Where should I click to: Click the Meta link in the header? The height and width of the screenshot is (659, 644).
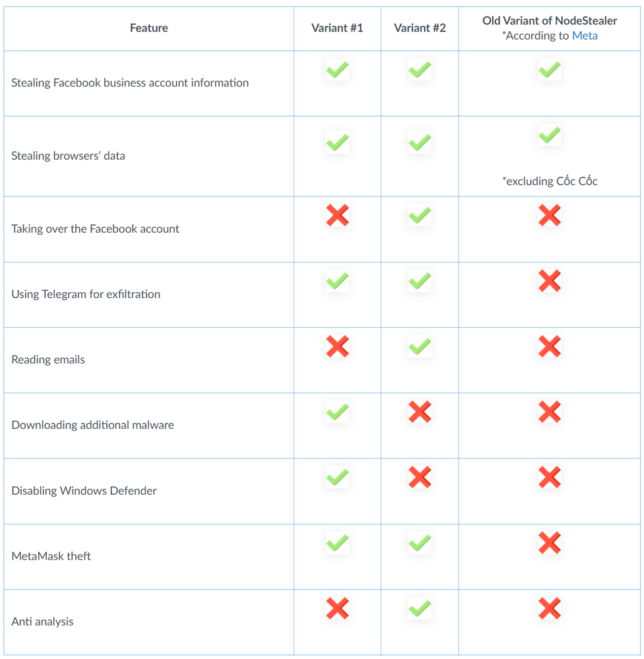[x=585, y=36]
